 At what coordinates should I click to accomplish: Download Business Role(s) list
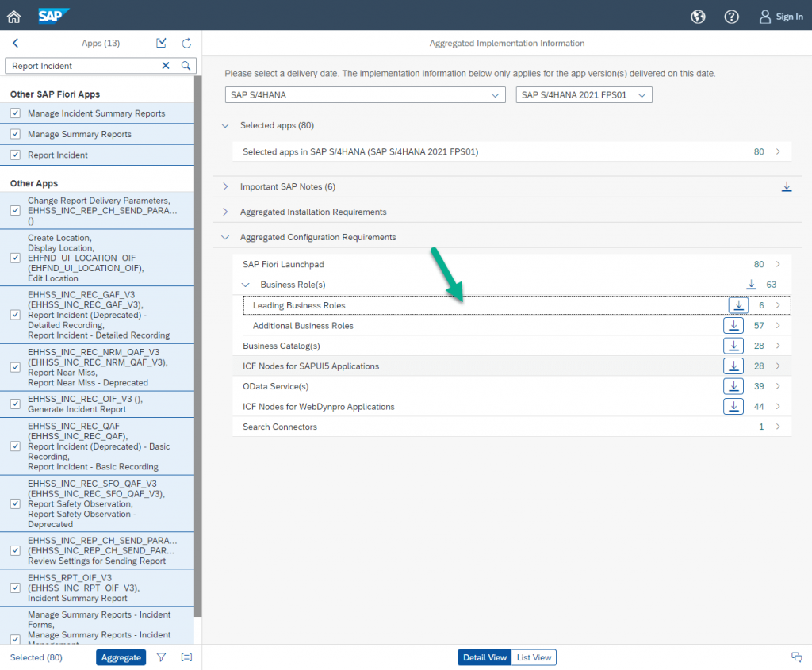click(x=751, y=285)
